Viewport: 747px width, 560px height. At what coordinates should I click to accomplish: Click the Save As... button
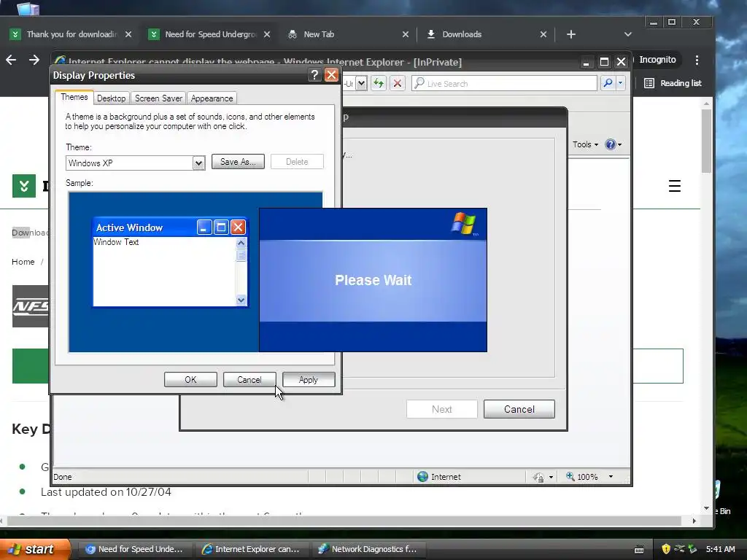(x=238, y=161)
